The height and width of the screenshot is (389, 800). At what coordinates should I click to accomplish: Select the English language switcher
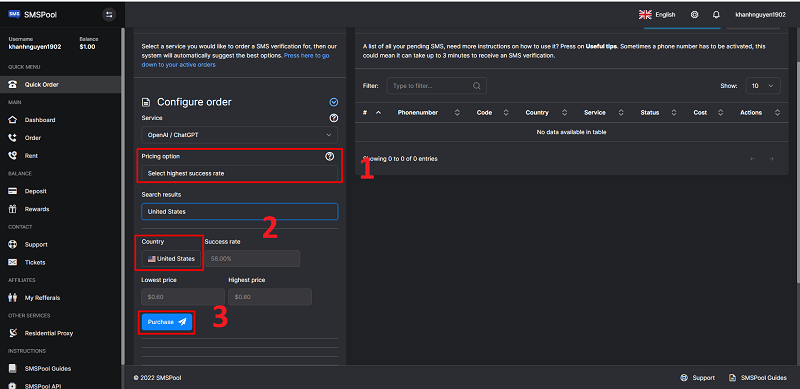[x=657, y=15]
